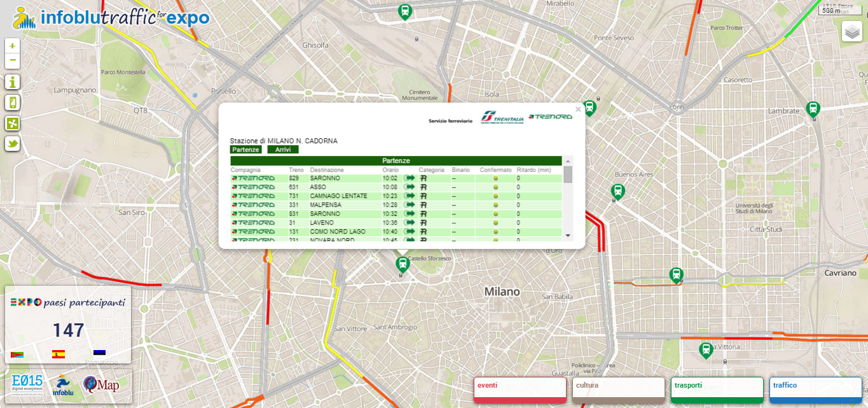Click the green pinwheel icon below the phone

click(x=12, y=123)
